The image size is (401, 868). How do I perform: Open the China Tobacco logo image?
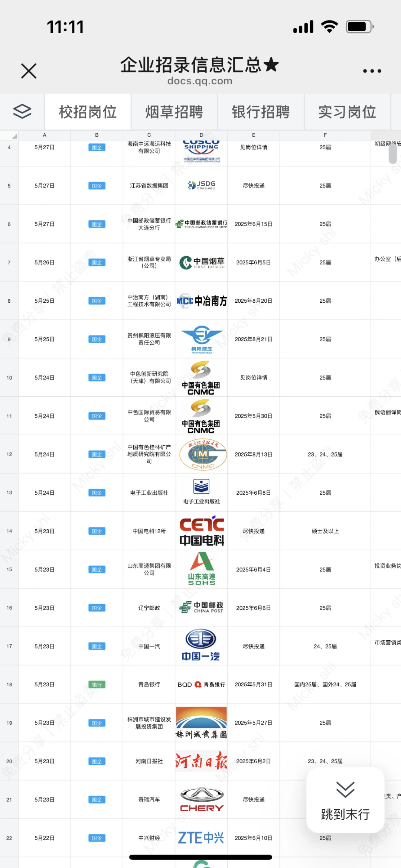pos(202,262)
